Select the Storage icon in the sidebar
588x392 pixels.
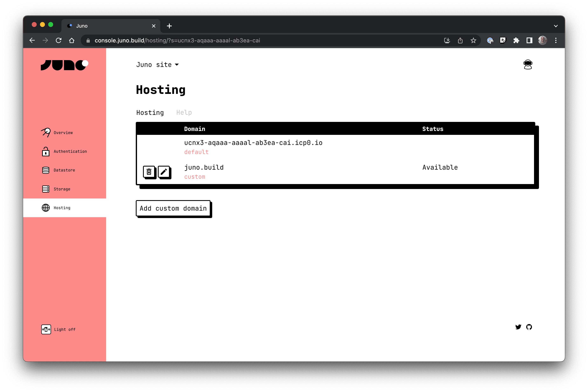coord(46,189)
